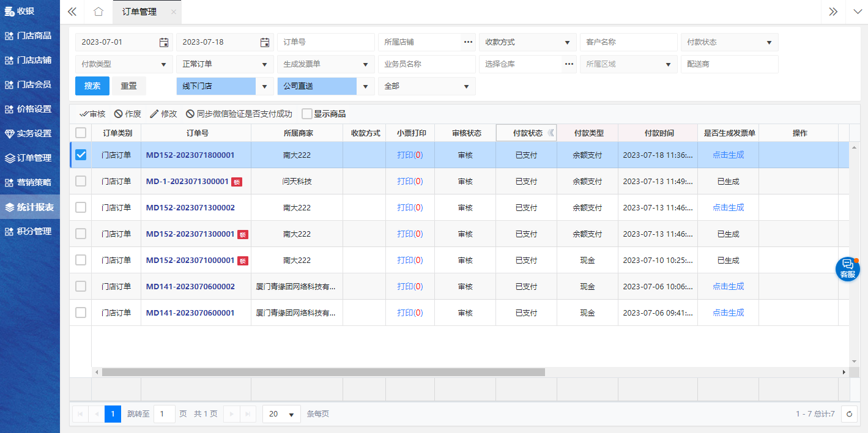Click the 搜索 button
The height and width of the screenshot is (433, 868).
click(x=92, y=86)
